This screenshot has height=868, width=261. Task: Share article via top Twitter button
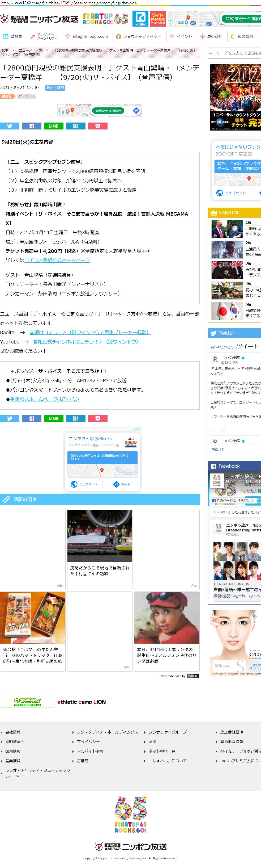pos(10,126)
